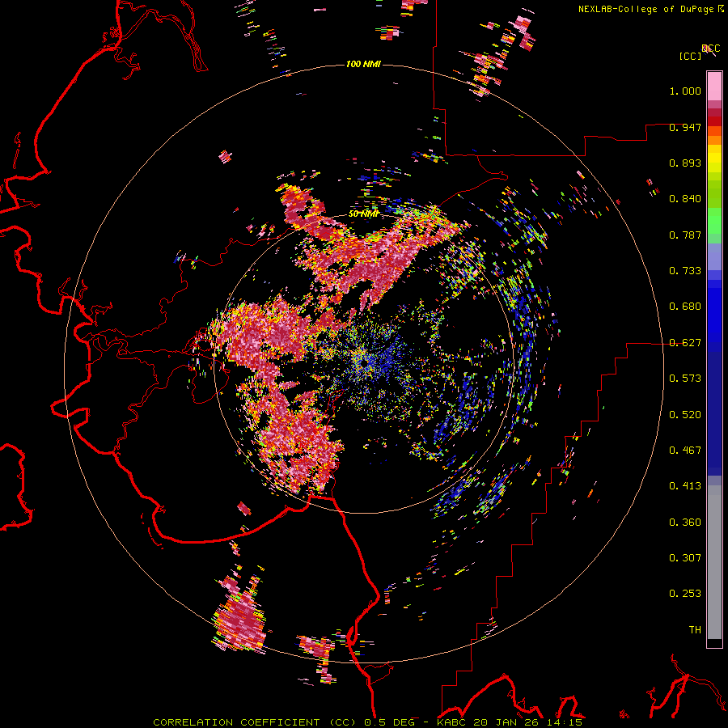Click the 0.840 legend value
Image resolution: width=728 pixels, height=728 pixels.
tap(685, 199)
